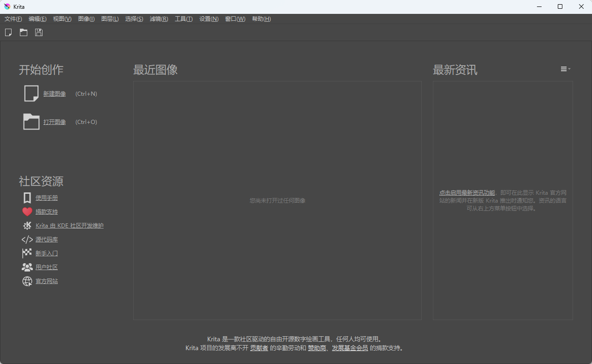This screenshot has height=364, width=592.
Task: Click the checkered flag icon beside 新手入门
Action: point(27,253)
